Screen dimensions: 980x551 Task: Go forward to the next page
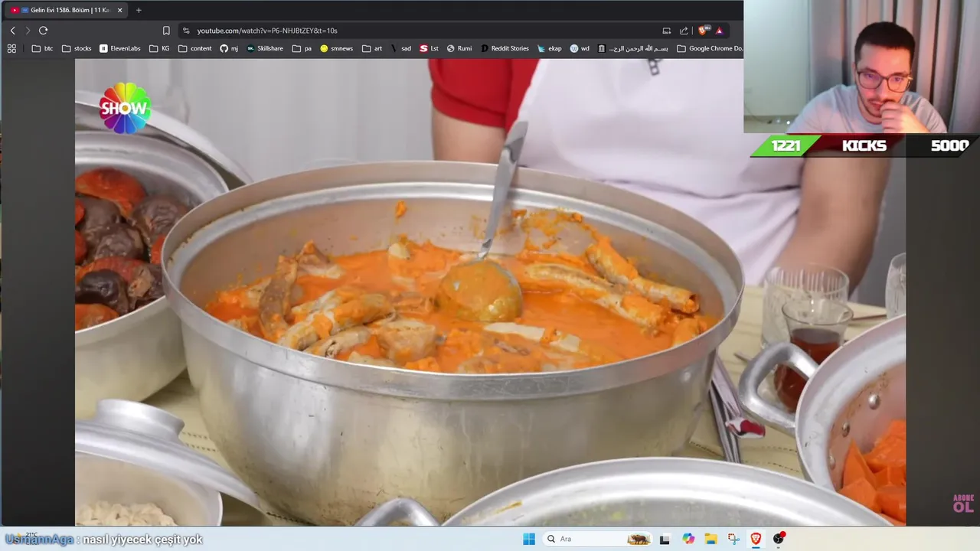[x=28, y=31]
